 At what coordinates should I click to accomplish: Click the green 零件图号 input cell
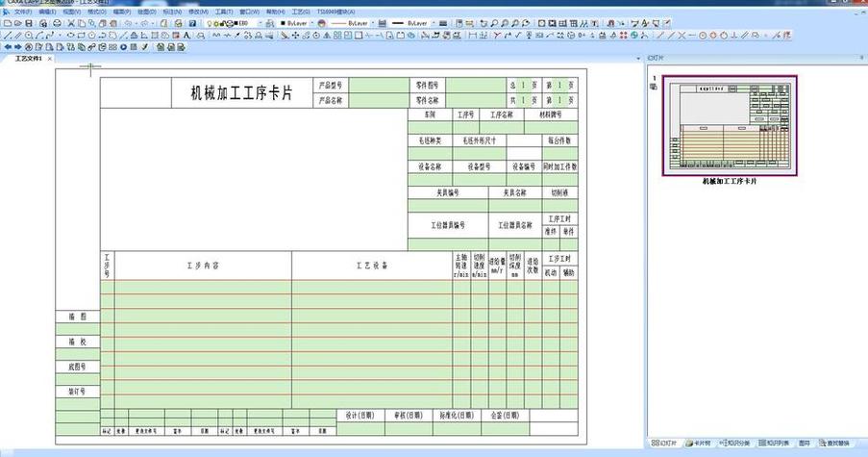476,86
